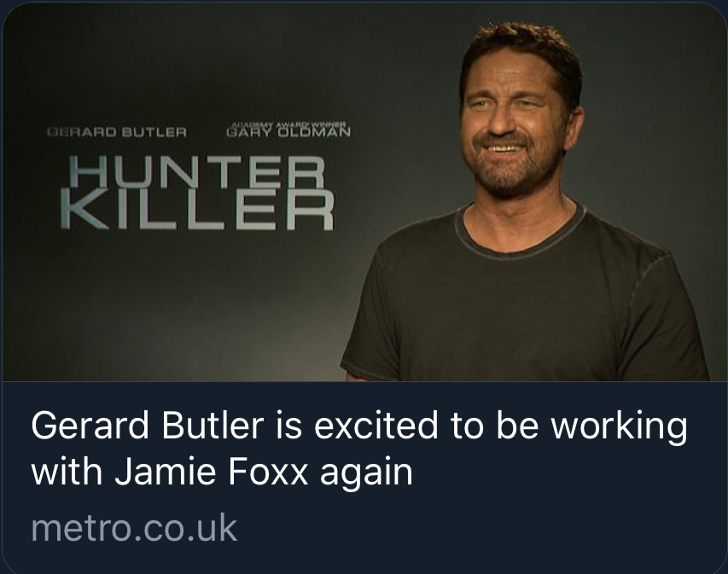Click the GERARD BUTLER credit on the poster
The width and height of the screenshot is (728, 574).
coord(117,133)
